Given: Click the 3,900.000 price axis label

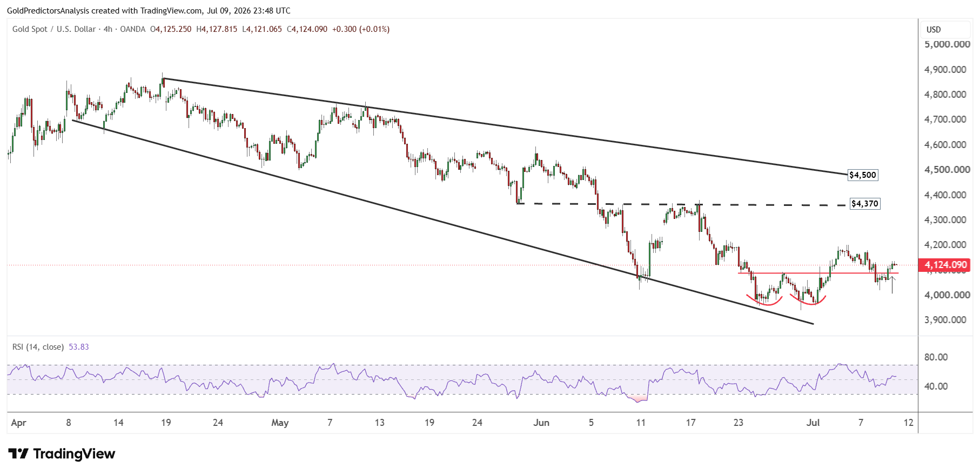Looking at the screenshot, I should pos(945,320).
